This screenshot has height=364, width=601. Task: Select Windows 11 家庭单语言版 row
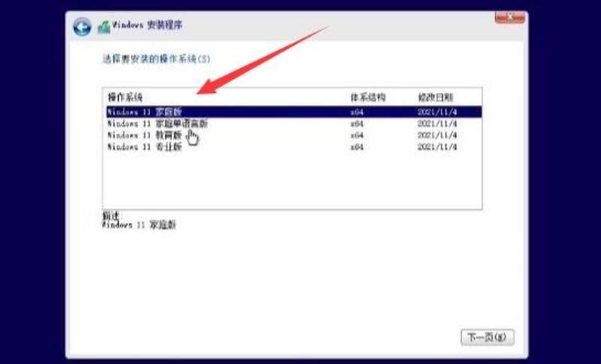294,124
